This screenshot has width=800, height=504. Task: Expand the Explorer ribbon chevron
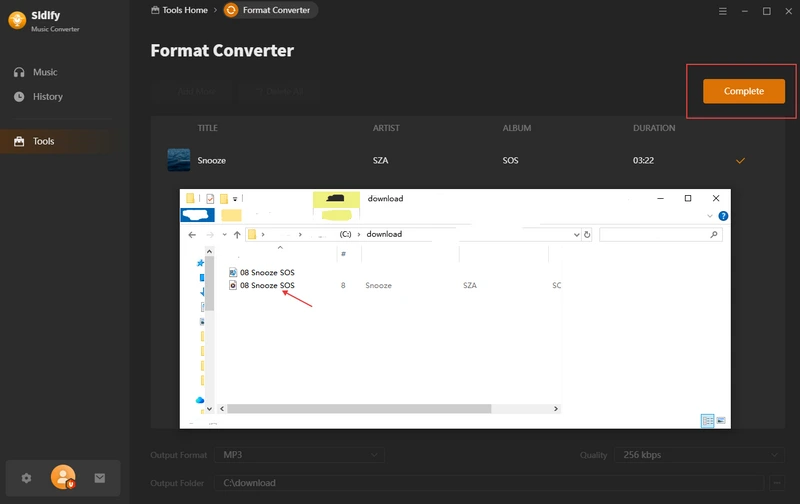[710, 216]
